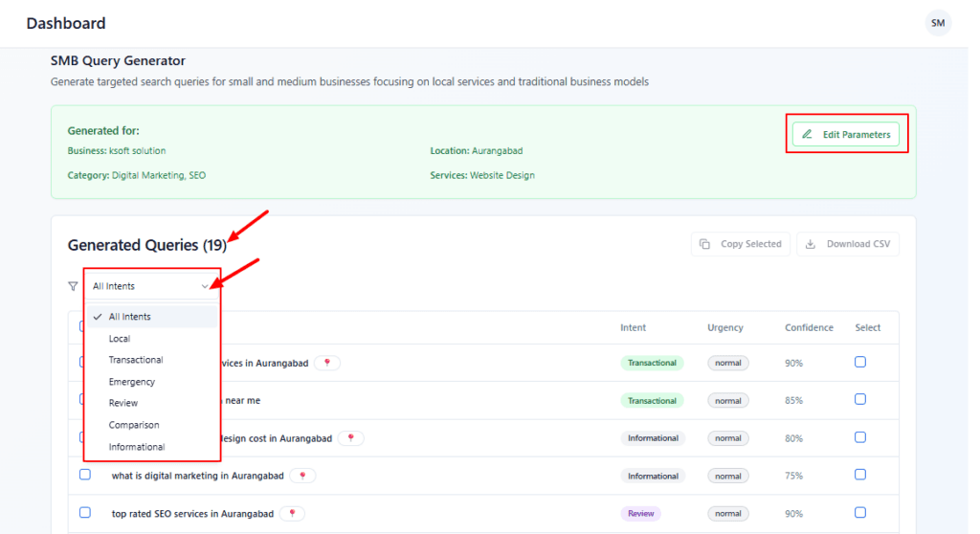Select Local in the intent filter menu
This screenshot has width=980, height=534.
pos(120,339)
